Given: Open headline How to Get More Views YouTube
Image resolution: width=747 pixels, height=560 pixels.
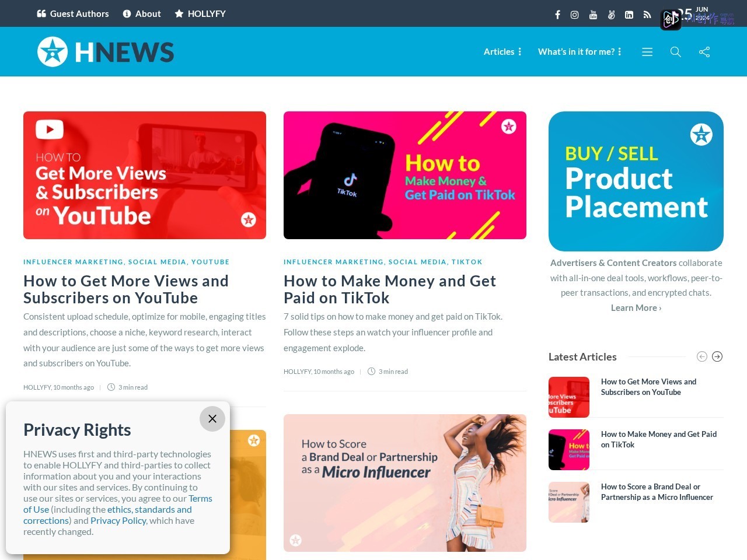Looking at the screenshot, I should pos(126,289).
